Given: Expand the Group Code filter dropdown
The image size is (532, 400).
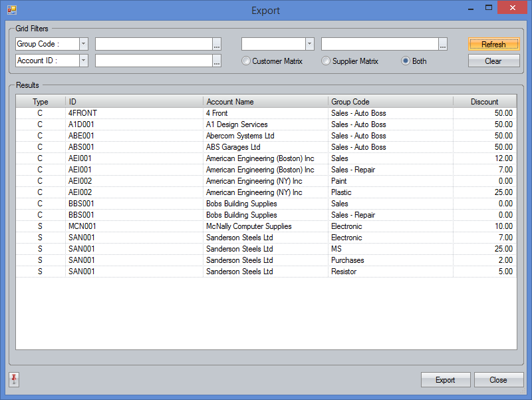Looking at the screenshot, I should [83, 44].
